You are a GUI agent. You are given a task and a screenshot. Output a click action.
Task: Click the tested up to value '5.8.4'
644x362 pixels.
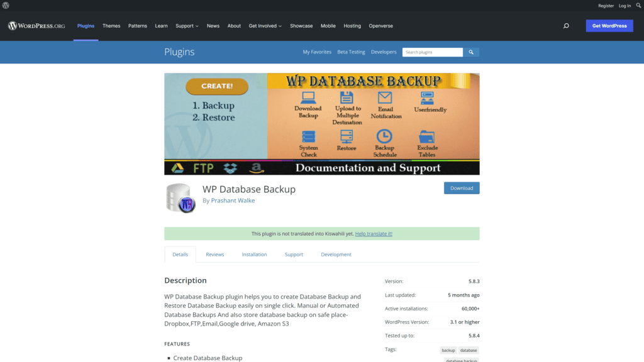474,336
